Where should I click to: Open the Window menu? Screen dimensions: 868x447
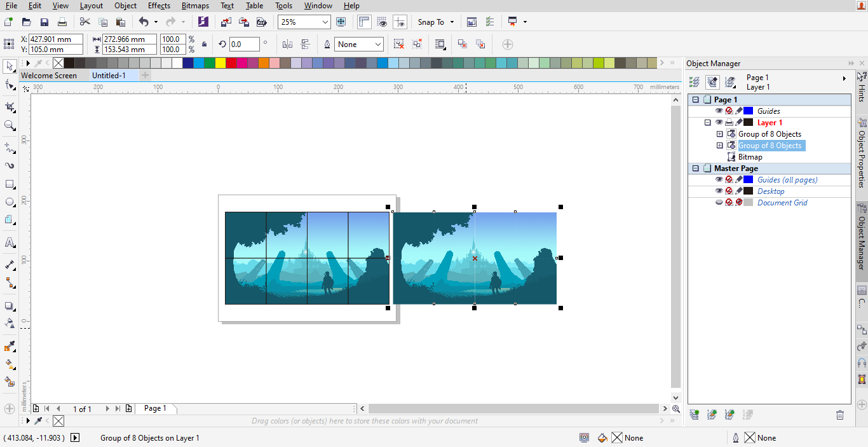tap(318, 6)
